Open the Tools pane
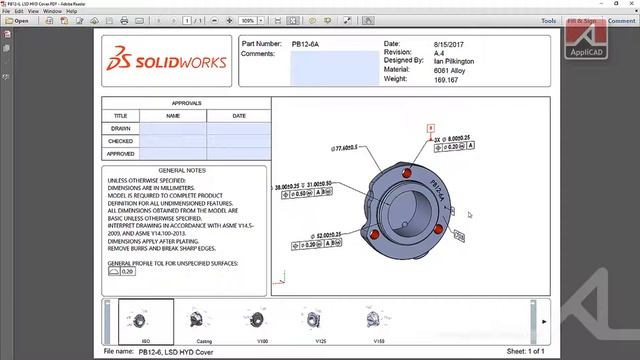Viewport: 640px width, 360px height. click(x=549, y=20)
